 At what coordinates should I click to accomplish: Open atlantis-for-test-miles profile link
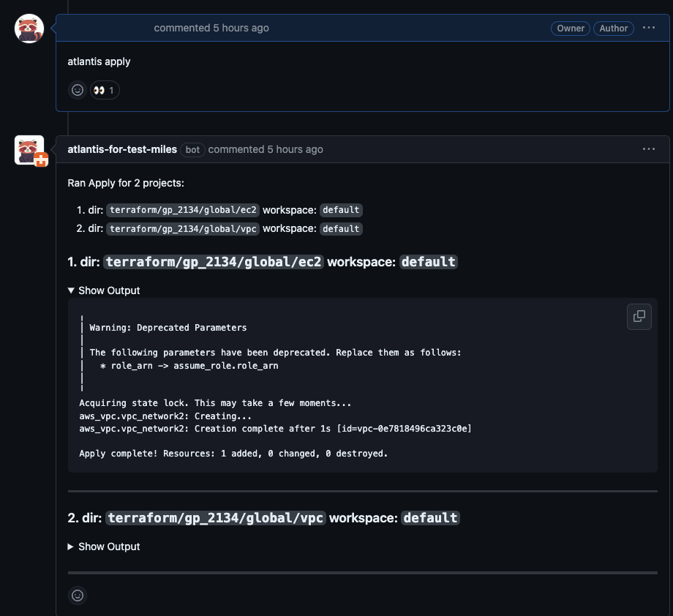tap(122, 149)
